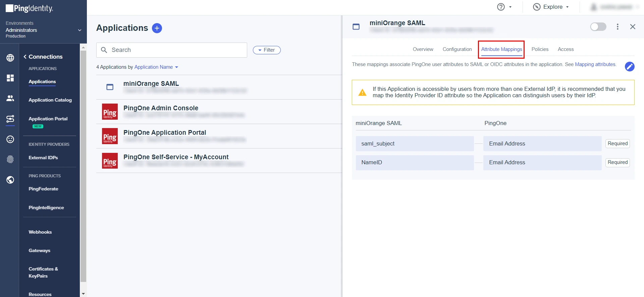Click the sidebar scrollbar up arrow
Viewport: 644px width, 297px height.
[83, 48]
